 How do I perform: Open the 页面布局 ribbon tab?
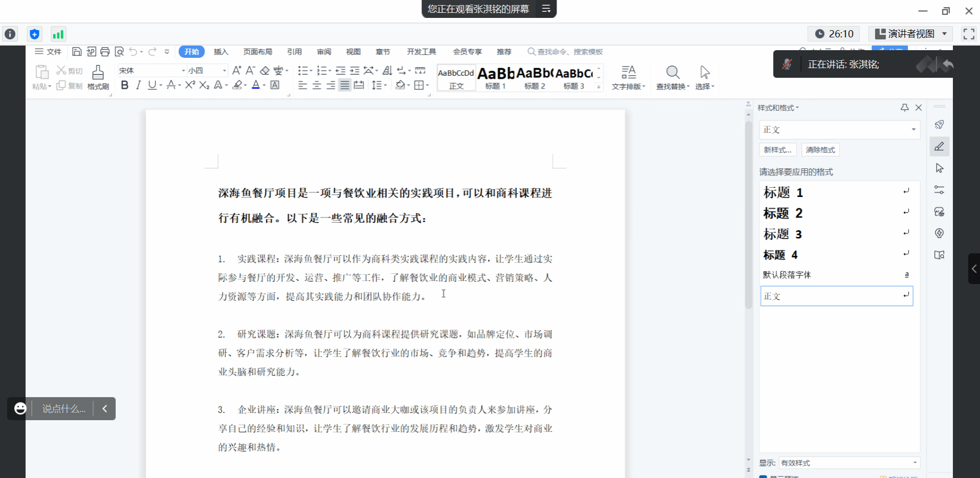coord(258,52)
